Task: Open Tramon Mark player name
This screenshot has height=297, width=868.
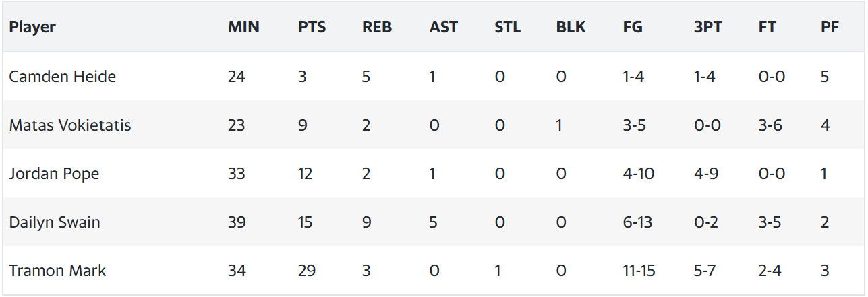Action: point(57,271)
